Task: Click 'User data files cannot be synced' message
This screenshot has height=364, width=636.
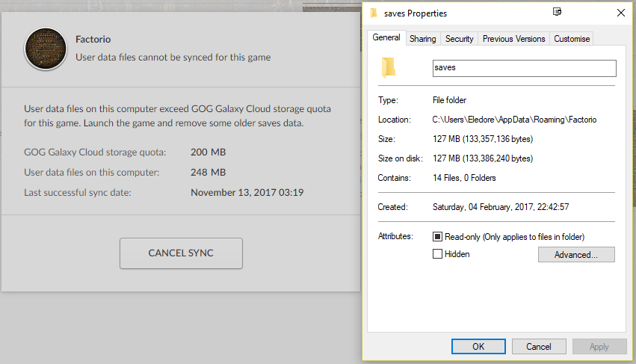Action: tap(173, 58)
